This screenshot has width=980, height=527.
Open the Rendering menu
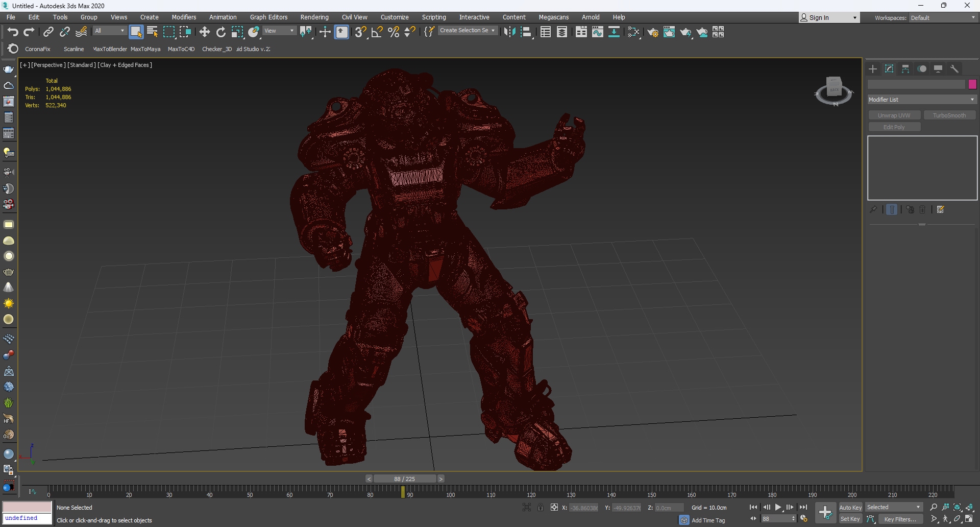point(314,17)
